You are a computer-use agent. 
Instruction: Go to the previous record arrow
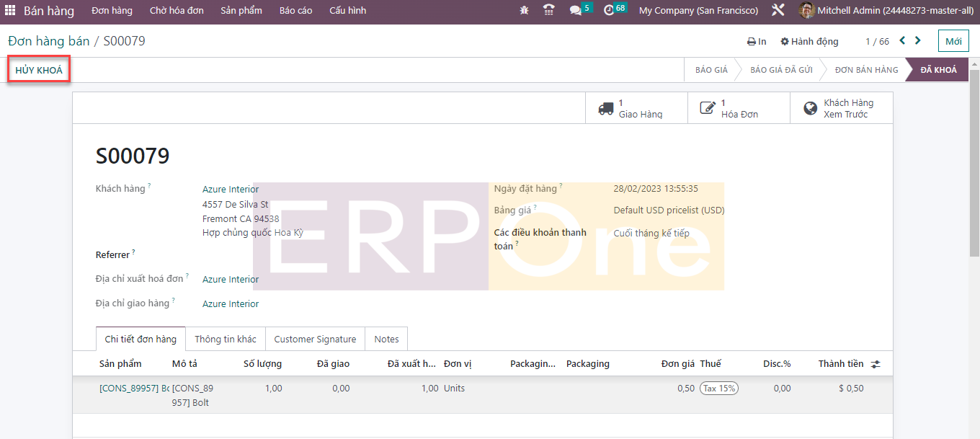point(902,41)
